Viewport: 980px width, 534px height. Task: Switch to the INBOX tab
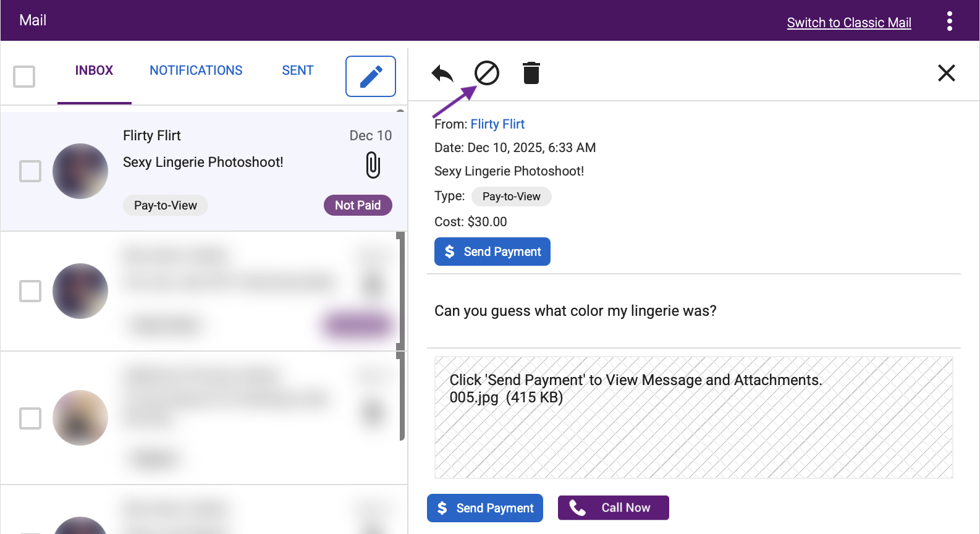[x=94, y=70]
